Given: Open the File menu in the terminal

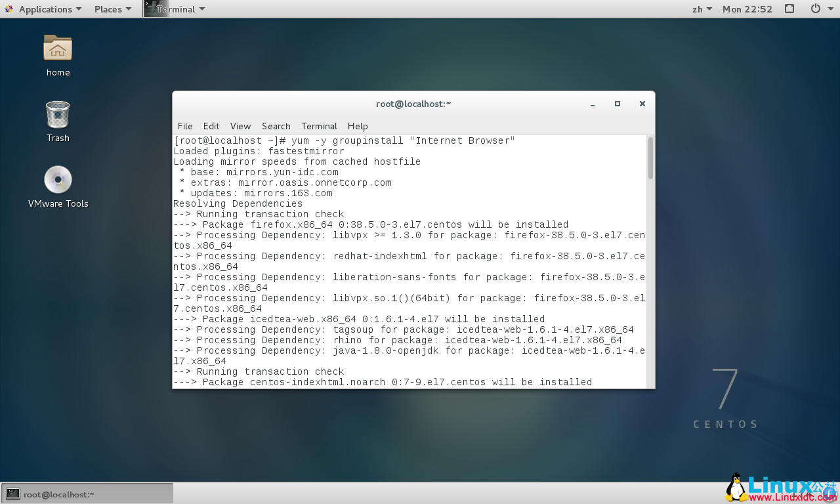Looking at the screenshot, I should click(185, 126).
